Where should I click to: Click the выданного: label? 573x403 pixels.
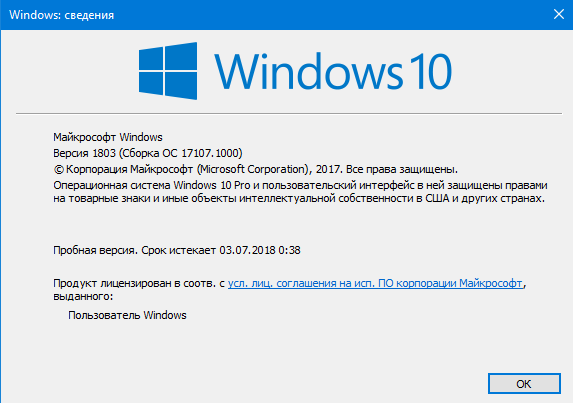[x=83, y=296]
